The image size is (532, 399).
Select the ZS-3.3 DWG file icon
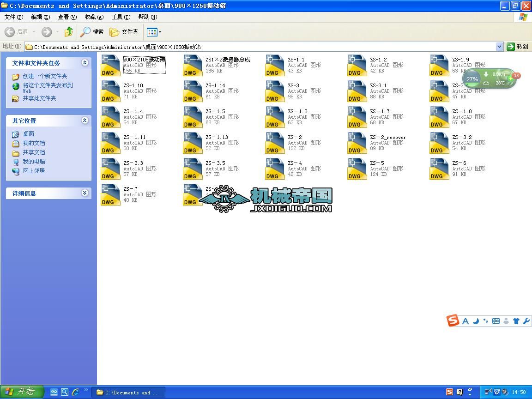[111, 169]
